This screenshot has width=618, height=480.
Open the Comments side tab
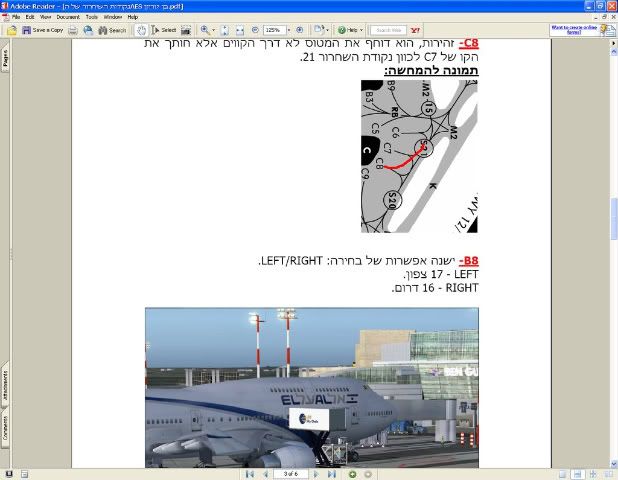[x=5, y=430]
